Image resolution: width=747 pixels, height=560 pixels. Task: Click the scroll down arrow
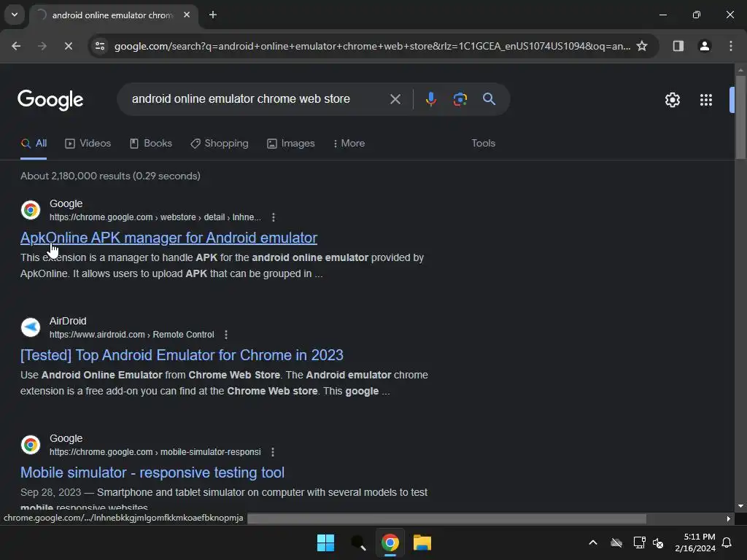(x=740, y=506)
